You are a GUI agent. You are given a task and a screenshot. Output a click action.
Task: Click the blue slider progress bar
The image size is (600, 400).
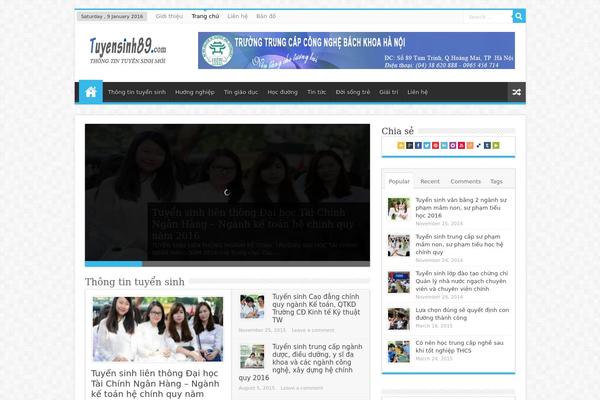click(x=114, y=264)
